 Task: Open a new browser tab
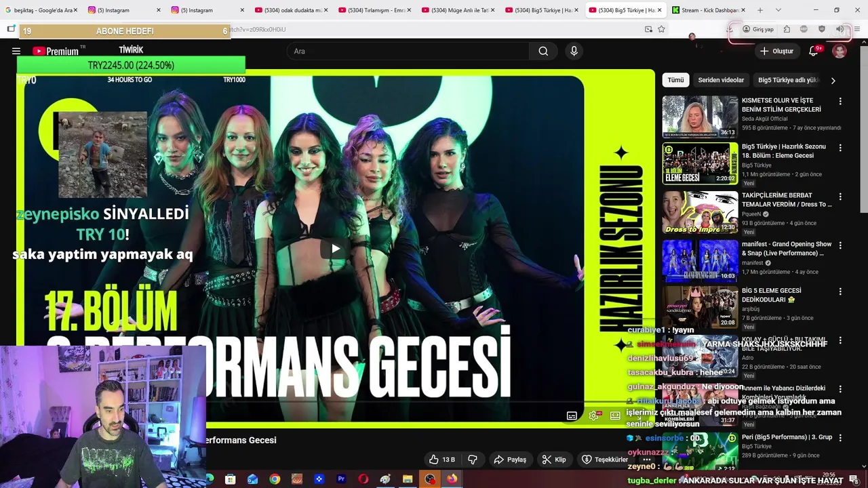click(760, 10)
